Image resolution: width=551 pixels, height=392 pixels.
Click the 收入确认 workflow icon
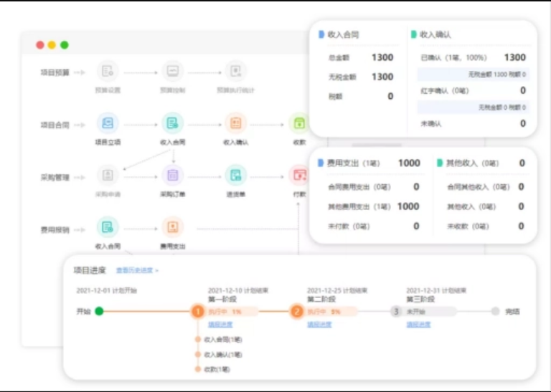(235, 123)
